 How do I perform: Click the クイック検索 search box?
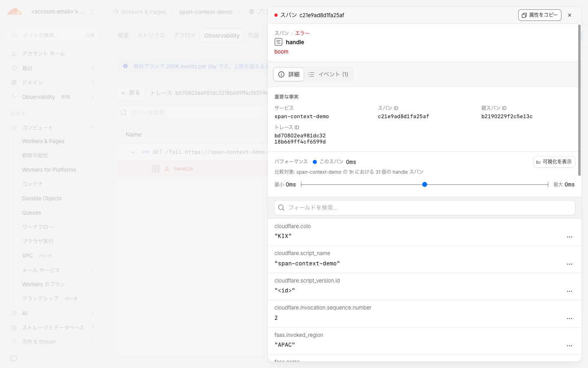click(53, 35)
